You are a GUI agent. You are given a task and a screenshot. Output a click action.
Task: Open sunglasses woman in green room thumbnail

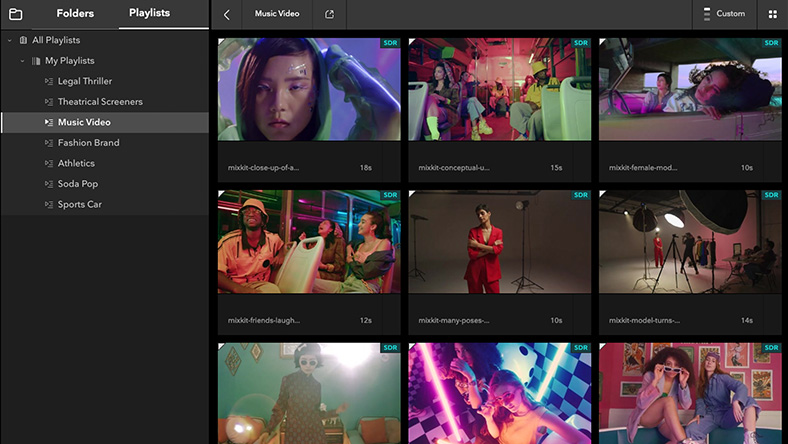(x=309, y=393)
